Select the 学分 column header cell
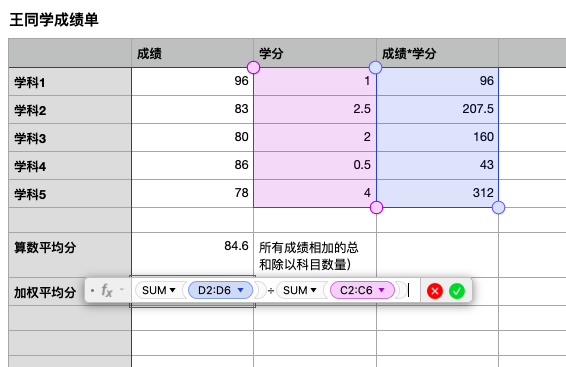Viewport: 566px width, 367px height. tap(315, 53)
